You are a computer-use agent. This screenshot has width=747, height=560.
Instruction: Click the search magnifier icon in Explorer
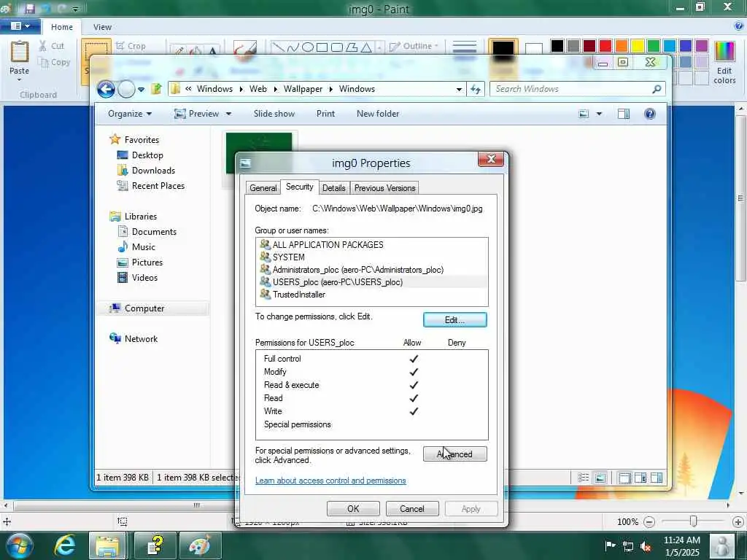(657, 89)
